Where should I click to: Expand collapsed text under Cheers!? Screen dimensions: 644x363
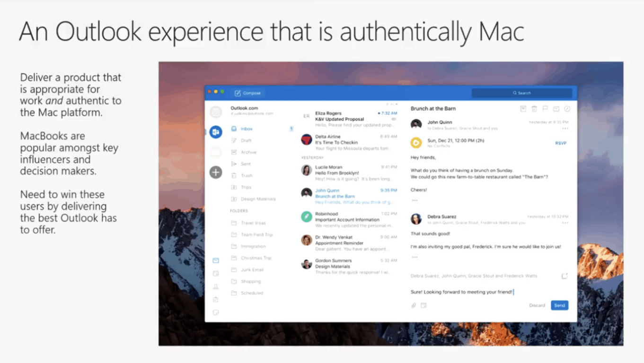coord(415,200)
